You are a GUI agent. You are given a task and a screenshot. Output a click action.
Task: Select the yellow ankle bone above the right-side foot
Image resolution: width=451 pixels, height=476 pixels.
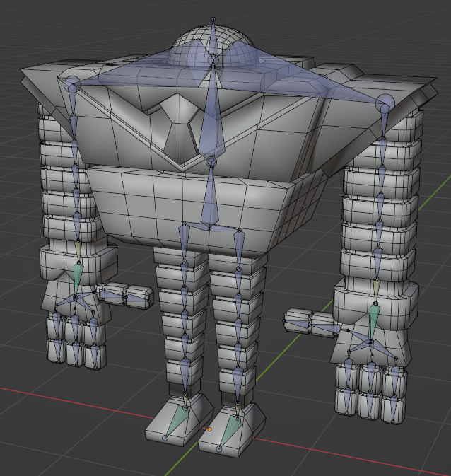[x=238, y=410]
